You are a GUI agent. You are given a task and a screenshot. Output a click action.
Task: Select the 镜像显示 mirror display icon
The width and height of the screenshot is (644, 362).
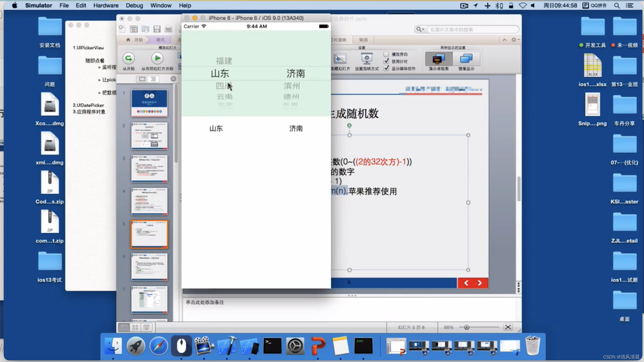pos(466,59)
